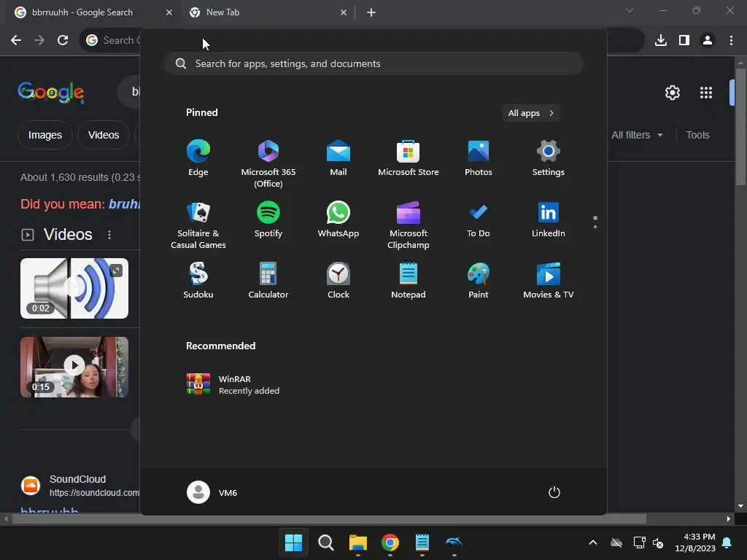The image size is (747, 560).
Task: Open File Explorer from the taskbar
Action: click(x=357, y=542)
